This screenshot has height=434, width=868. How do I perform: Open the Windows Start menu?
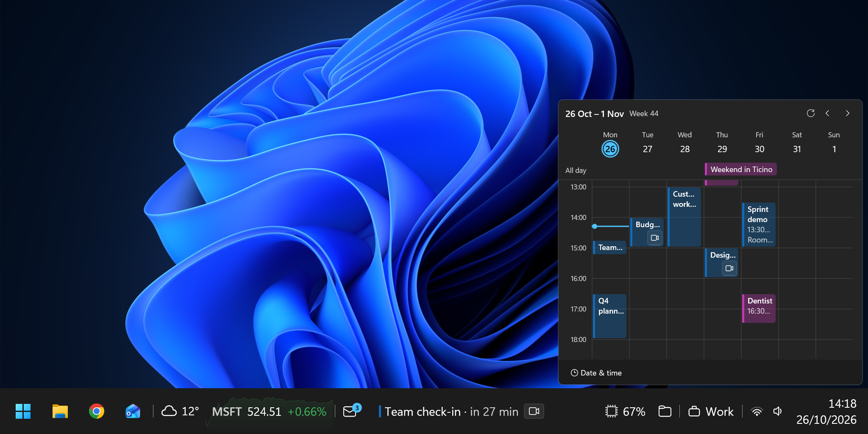tap(23, 411)
